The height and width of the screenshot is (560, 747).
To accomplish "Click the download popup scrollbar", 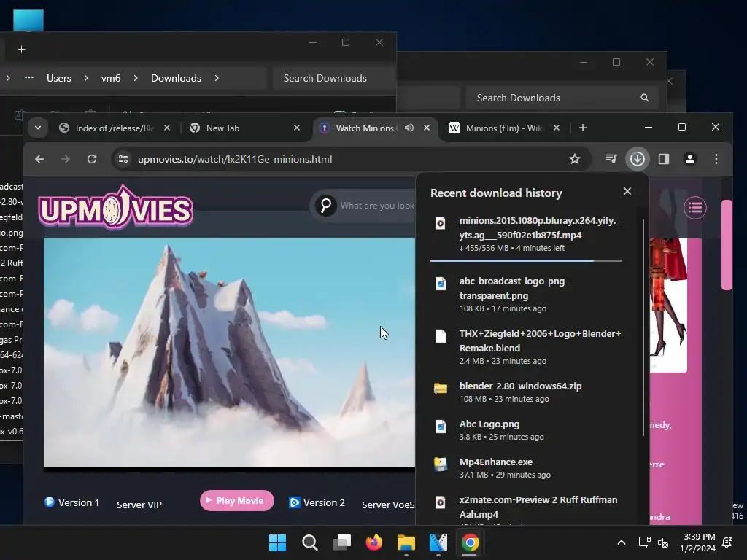I will 643,327.
